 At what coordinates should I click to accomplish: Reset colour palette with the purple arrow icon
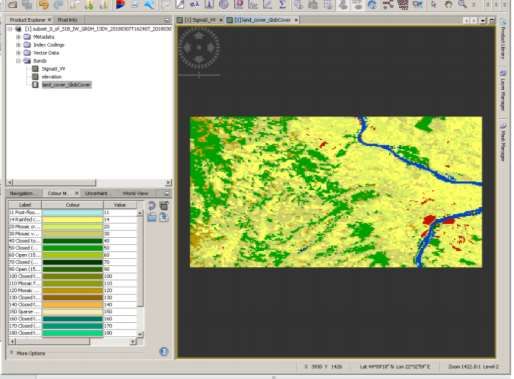[152, 206]
